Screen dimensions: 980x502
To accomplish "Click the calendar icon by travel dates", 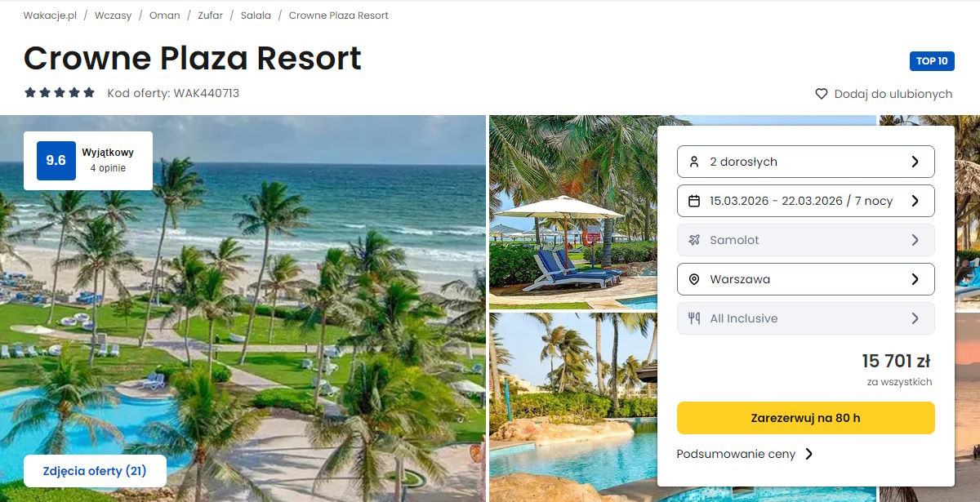I will [x=694, y=201].
